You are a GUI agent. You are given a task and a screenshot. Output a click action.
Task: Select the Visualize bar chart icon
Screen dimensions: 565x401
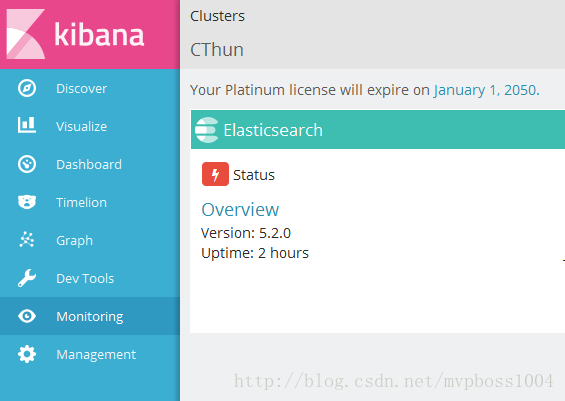click(27, 125)
